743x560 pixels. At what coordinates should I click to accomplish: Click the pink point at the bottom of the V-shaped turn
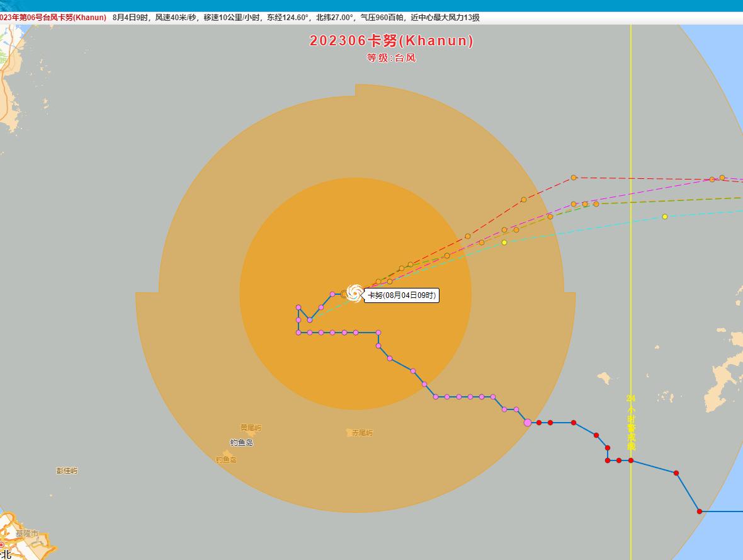(x=309, y=320)
